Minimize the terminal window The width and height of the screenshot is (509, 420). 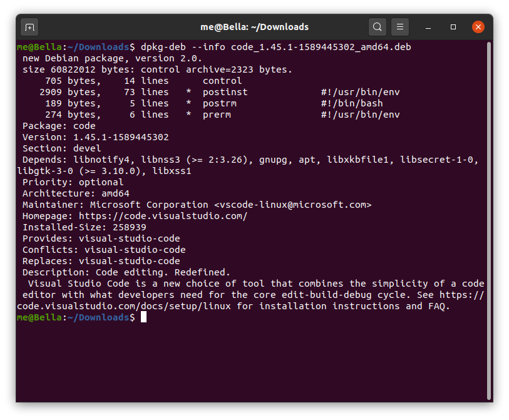[x=428, y=28]
